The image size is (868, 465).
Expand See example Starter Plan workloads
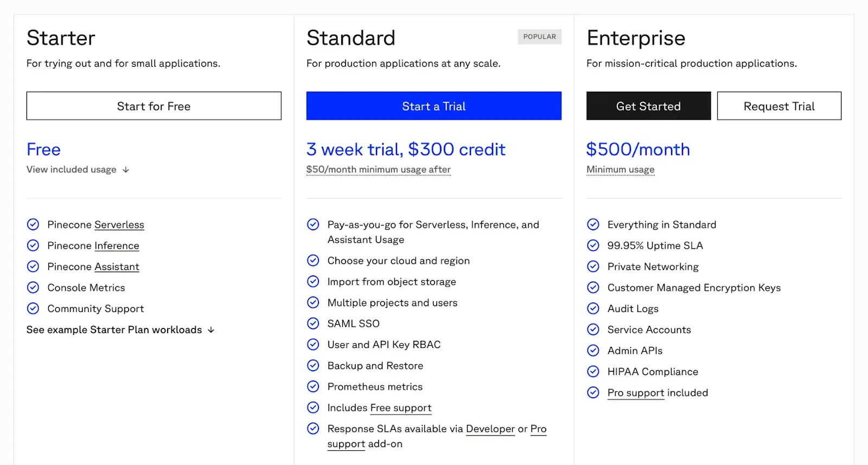(114, 330)
